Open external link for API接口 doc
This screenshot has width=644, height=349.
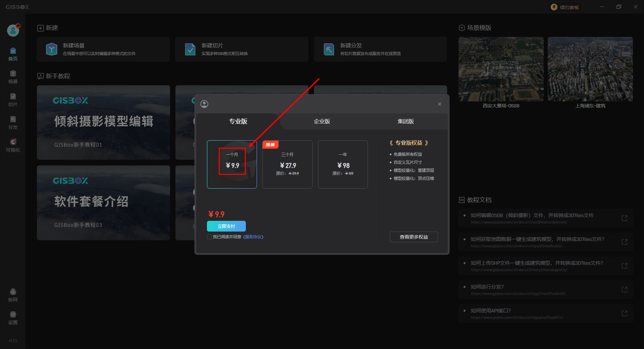(625, 313)
